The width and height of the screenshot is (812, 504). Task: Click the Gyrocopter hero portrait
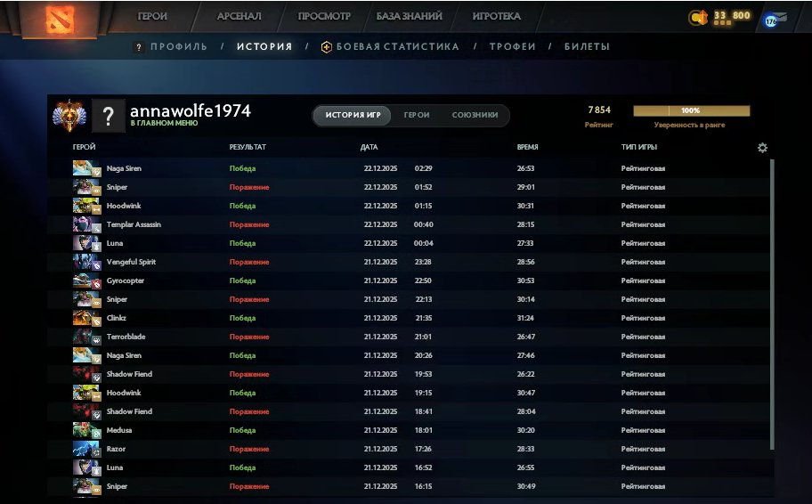tap(87, 280)
